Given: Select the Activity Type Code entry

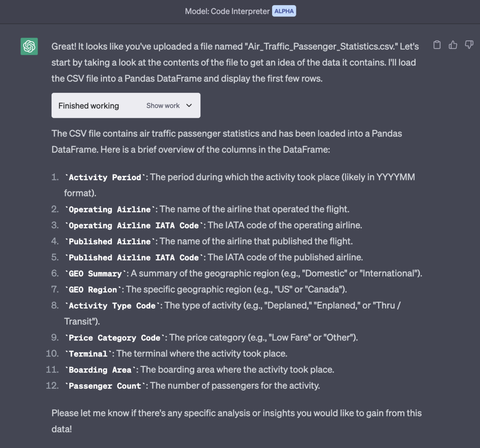Looking at the screenshot, I should [112, 305].
